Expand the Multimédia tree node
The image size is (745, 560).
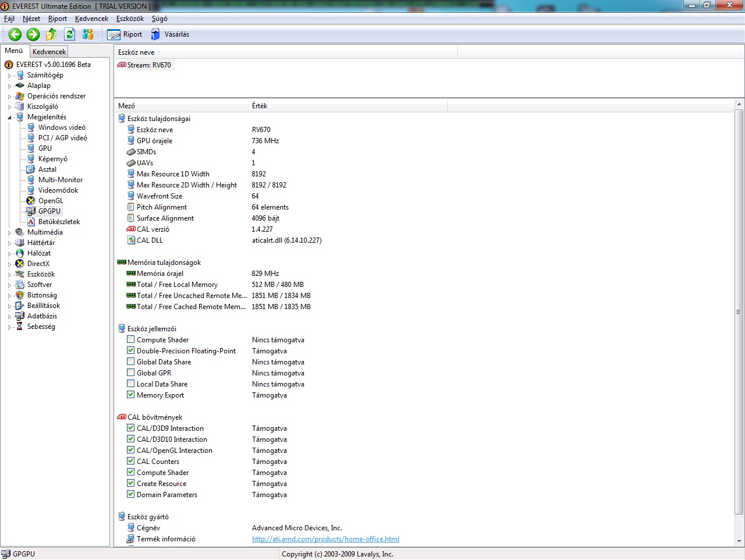pos(9,233)
